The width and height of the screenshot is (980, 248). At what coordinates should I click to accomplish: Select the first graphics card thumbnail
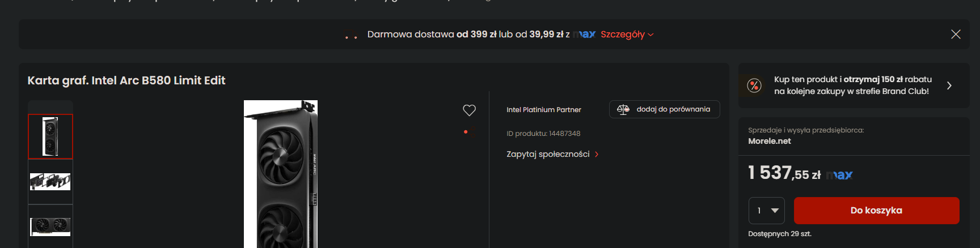click(50, 136)
